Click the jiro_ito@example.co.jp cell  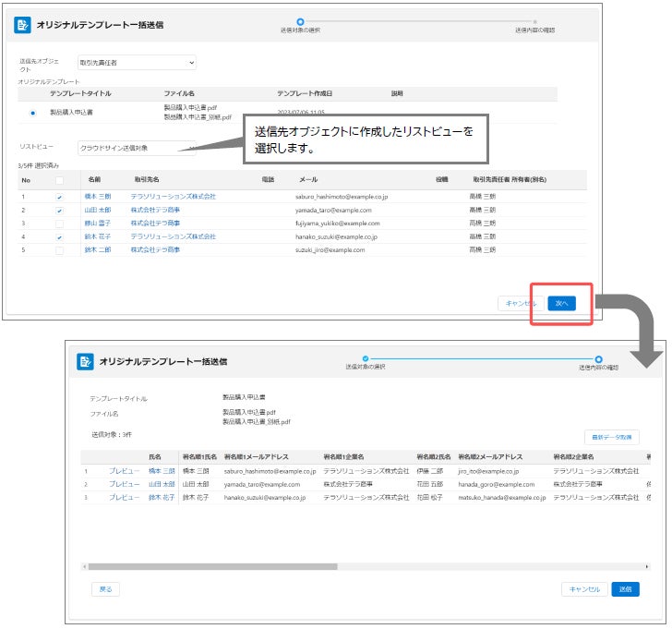[488, 471]
